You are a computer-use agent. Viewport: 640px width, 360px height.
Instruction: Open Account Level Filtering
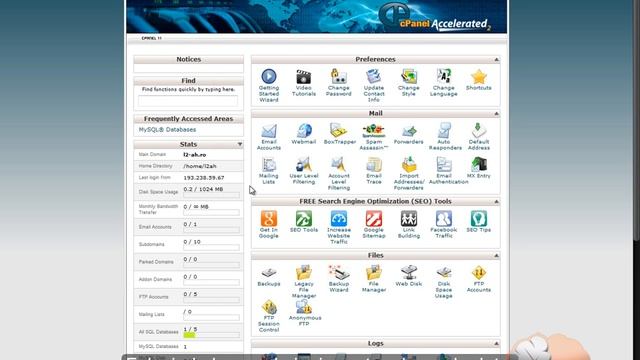click(339, 165)
